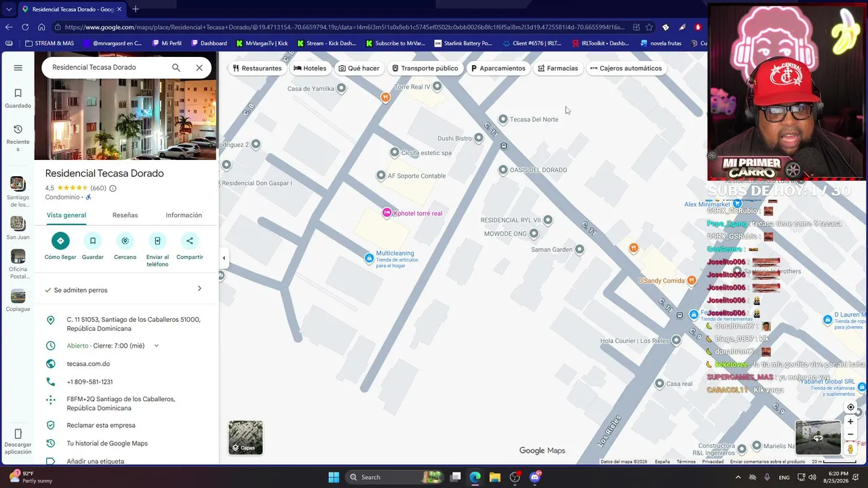Click the OASIS DEL DORADO pin
This screenshot has height=488, width=868.
click(x=503, y=170)
